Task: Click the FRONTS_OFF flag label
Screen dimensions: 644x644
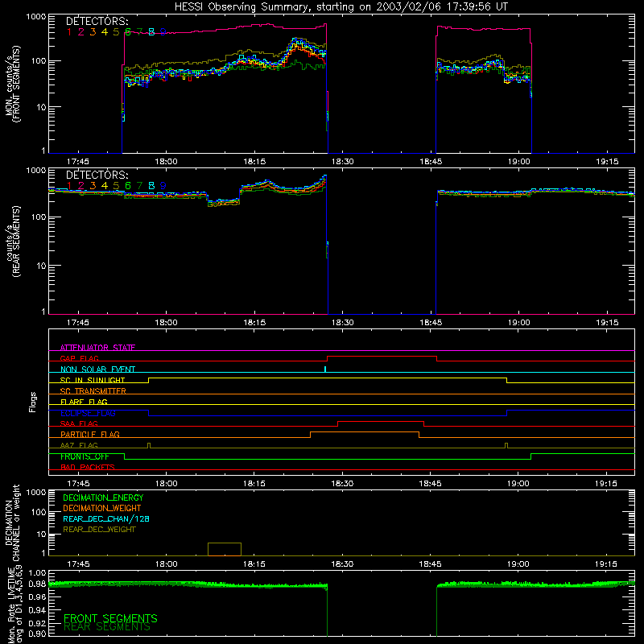Action: pyautogui.click(x=85, y=456)
